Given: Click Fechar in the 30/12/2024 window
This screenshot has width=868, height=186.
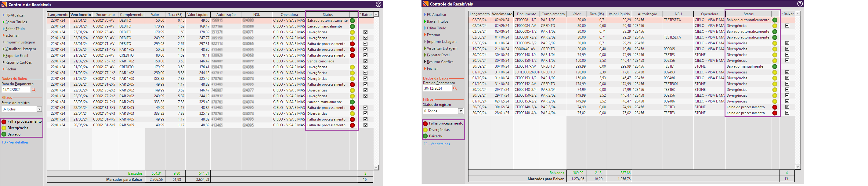Looking at the screenshot, I should click(432, 69).
